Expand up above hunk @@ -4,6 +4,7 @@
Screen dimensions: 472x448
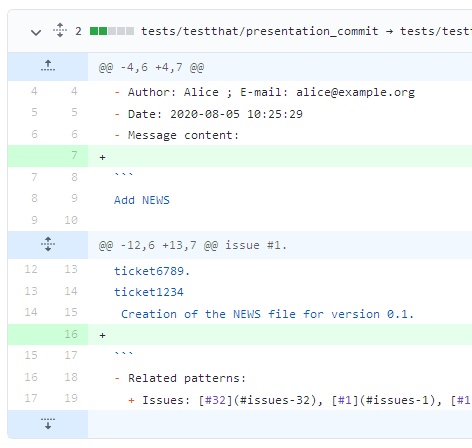coord(48,66)
